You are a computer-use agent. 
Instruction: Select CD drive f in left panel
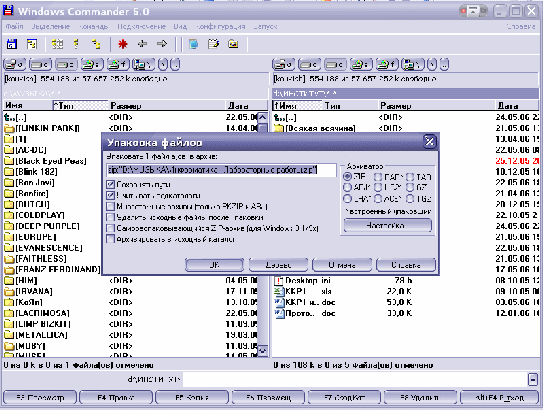click(118, 64)
